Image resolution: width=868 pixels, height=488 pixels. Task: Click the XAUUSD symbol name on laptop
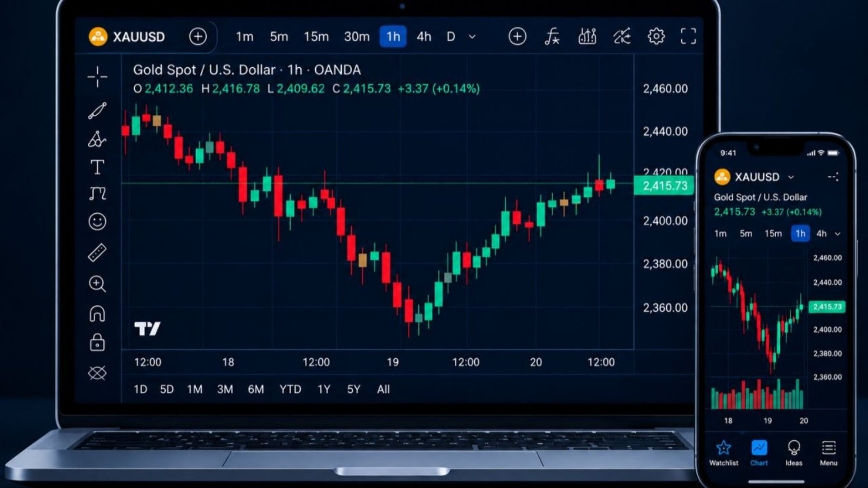(x=139, y=37)
